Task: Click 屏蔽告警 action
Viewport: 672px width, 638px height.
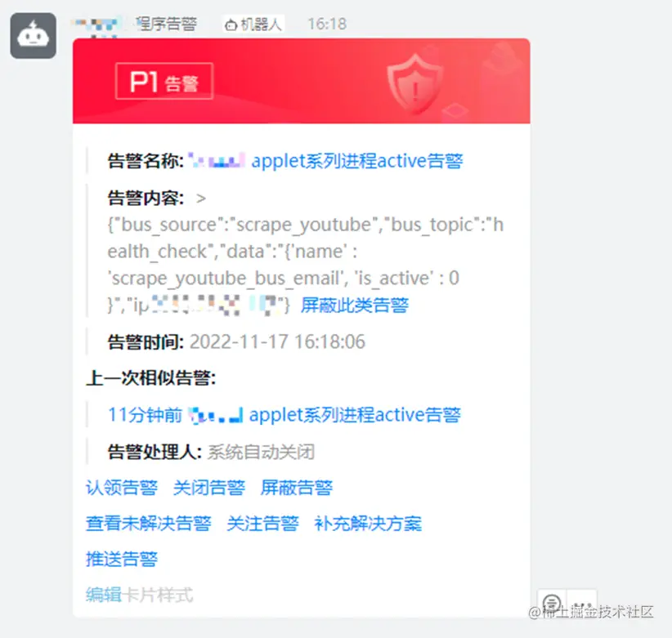Action: [x=297, y=488]
